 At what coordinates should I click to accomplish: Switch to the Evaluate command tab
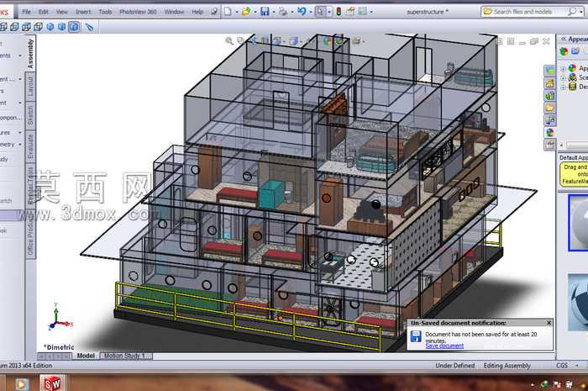[30, 146]
